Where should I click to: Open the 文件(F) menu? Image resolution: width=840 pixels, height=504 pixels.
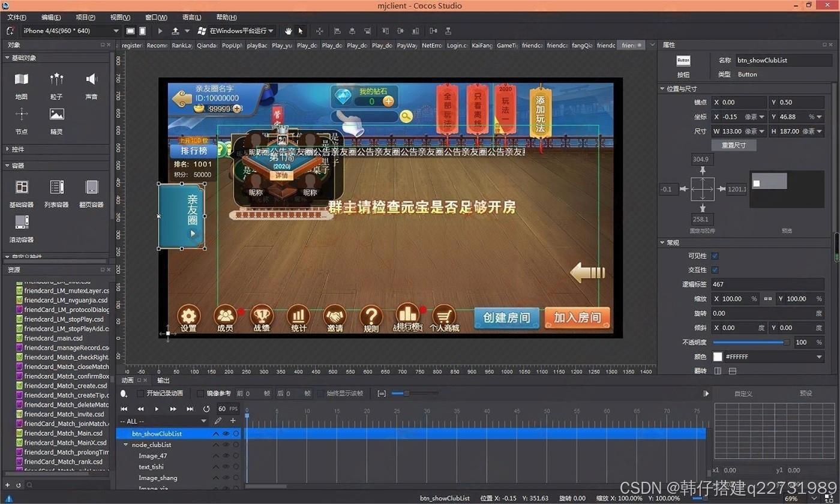point(17,17)
